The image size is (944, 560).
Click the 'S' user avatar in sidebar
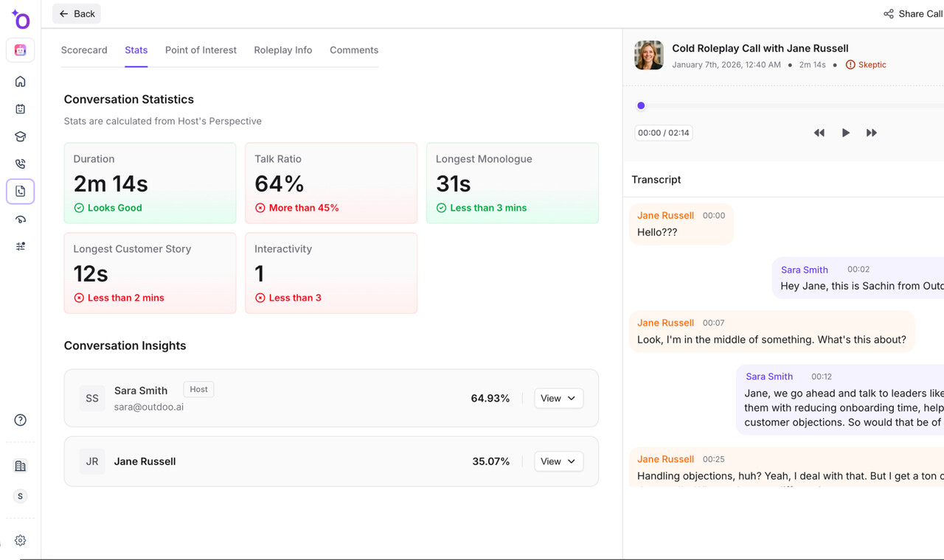click(x=21, y=497)
